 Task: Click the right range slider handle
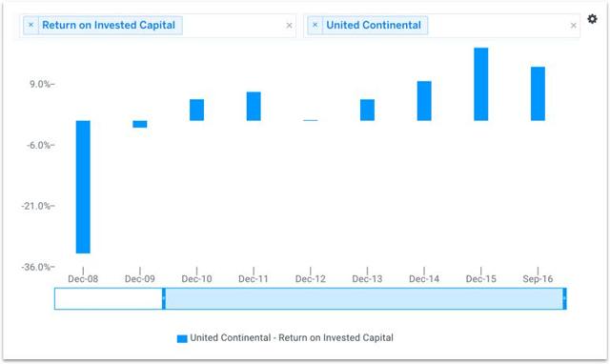(x=564, y=298)
